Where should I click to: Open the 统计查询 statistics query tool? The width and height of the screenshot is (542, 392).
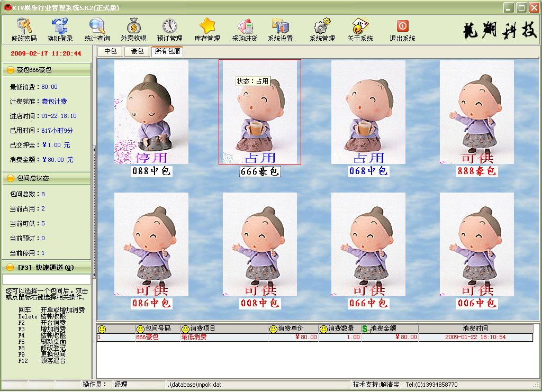97,30
